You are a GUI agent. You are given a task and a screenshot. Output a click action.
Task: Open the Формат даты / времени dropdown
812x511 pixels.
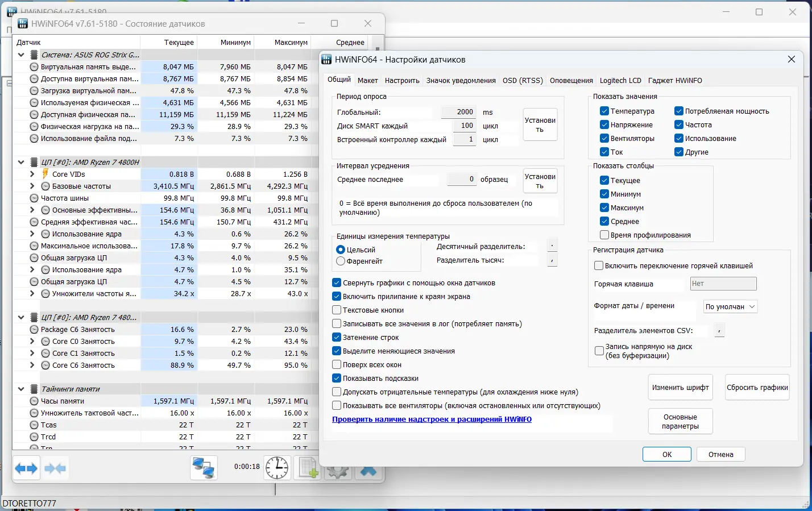[730, 306]
